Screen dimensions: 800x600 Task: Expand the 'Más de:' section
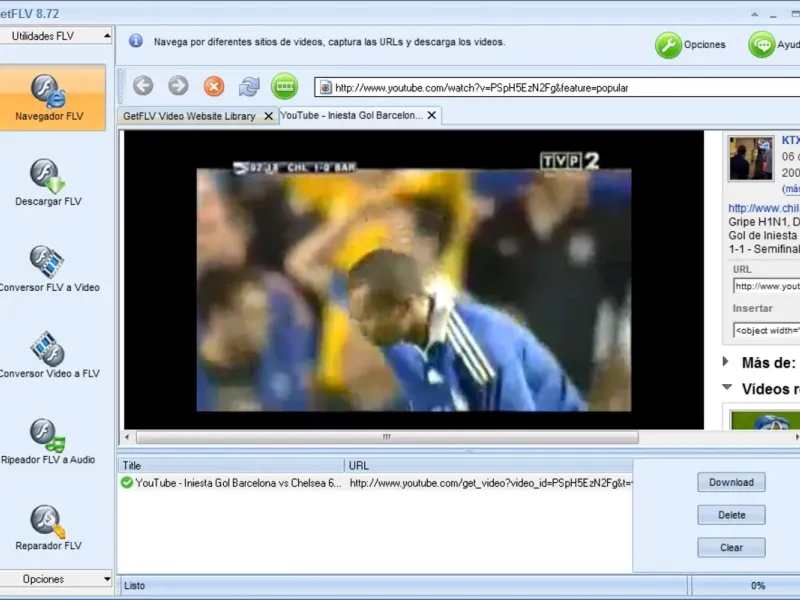(x=726, y=362)
